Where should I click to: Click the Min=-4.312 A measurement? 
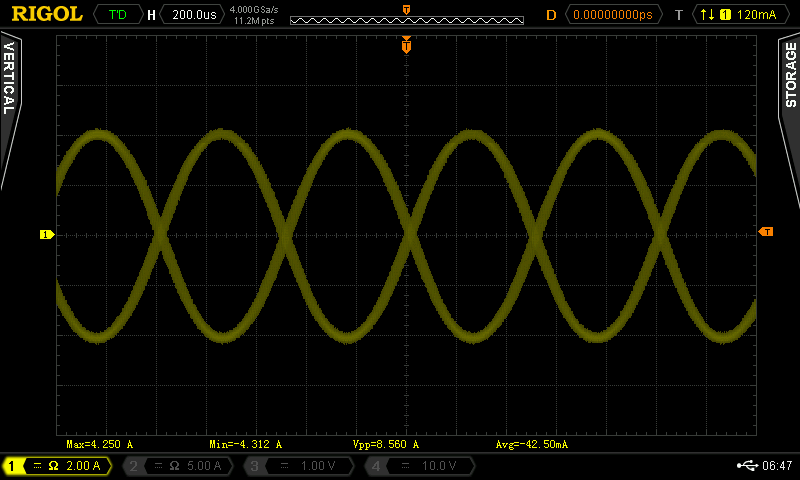click(x=245, y=444)
